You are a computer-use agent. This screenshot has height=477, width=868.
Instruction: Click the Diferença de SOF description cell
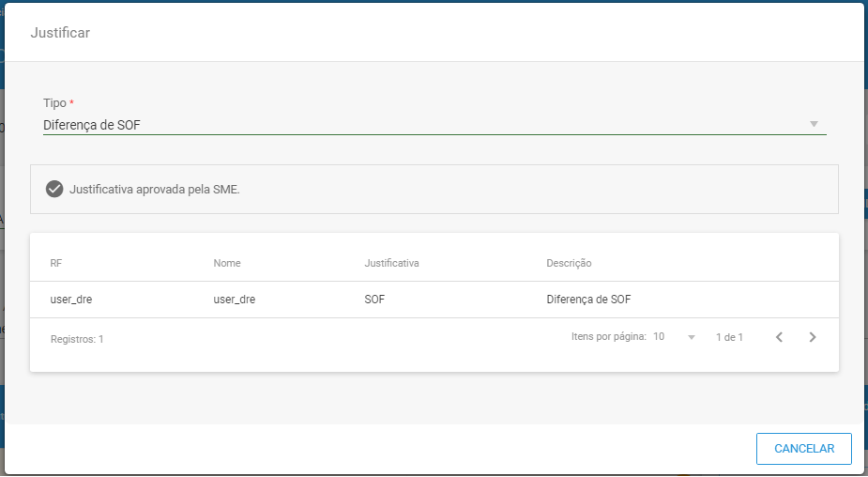(588, 300)
